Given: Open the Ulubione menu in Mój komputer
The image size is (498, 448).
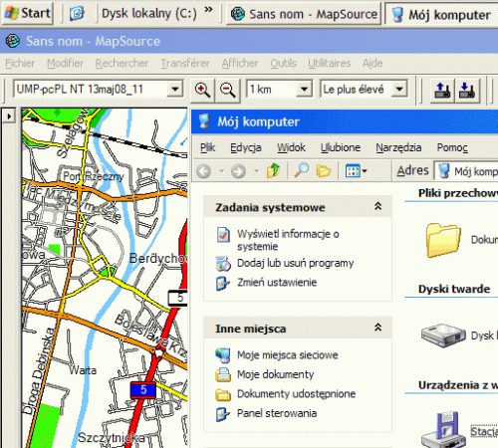Looking at the screenshot, I should 341,147.
